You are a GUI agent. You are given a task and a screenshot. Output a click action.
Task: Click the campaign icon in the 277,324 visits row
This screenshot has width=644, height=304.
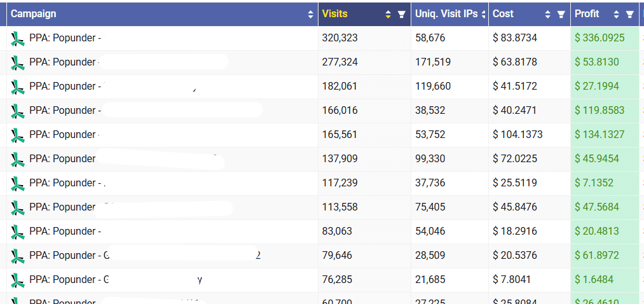click(x=18, y=62)
